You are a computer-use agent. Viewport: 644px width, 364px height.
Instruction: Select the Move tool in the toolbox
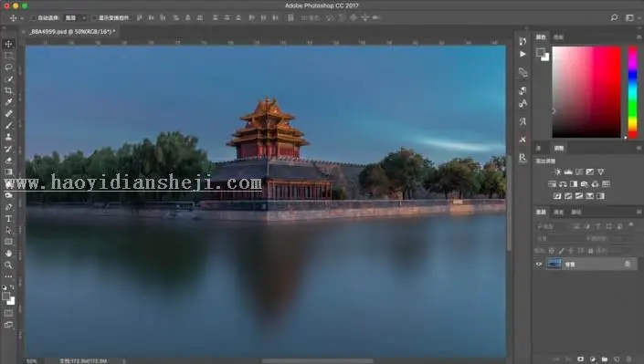[8, 44]
